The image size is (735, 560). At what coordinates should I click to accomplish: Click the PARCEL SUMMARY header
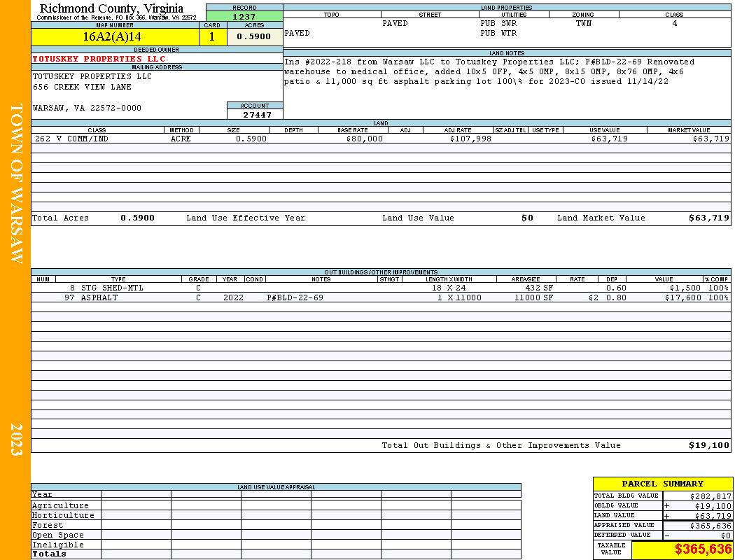[662, 484]
